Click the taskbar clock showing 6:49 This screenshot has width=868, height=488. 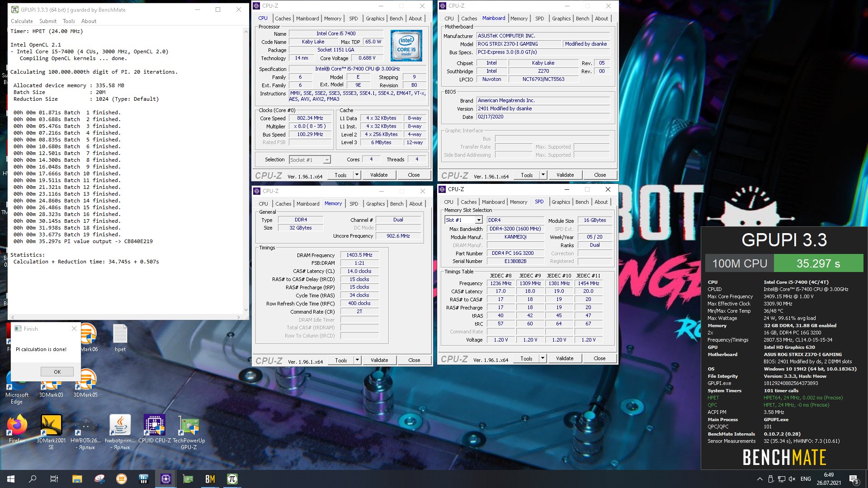pyautogui.click(x=829, y=479)
